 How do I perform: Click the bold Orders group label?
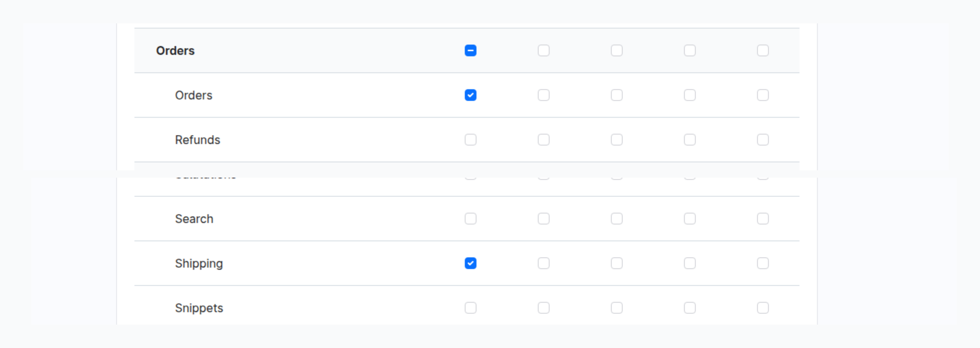pyautogui.click(x=175, y=51)
